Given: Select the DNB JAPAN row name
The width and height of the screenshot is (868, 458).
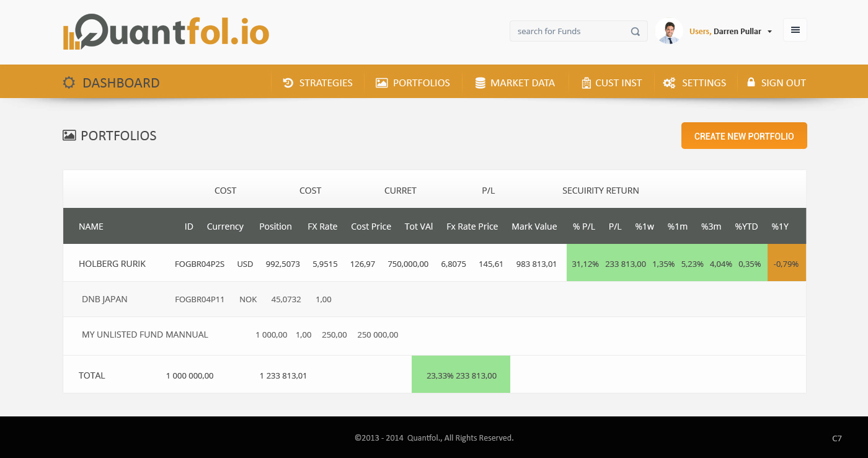Looking at the screenshot, I should [105, 299].
